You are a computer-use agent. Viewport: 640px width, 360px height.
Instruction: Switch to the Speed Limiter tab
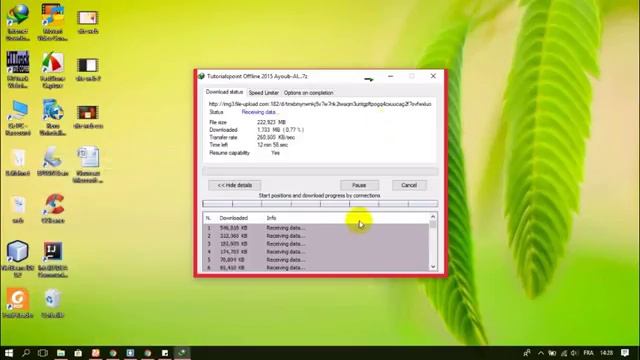point(264,93)
